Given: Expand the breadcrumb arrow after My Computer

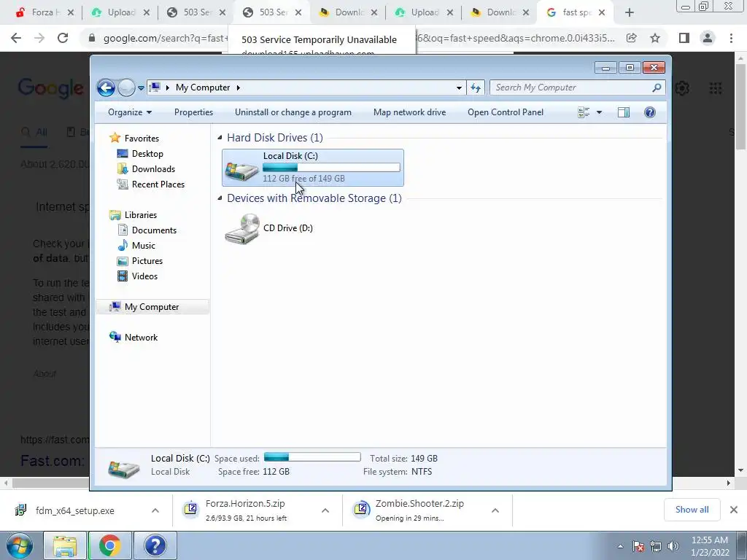Looking at the screenshot, I should (239, 87).
